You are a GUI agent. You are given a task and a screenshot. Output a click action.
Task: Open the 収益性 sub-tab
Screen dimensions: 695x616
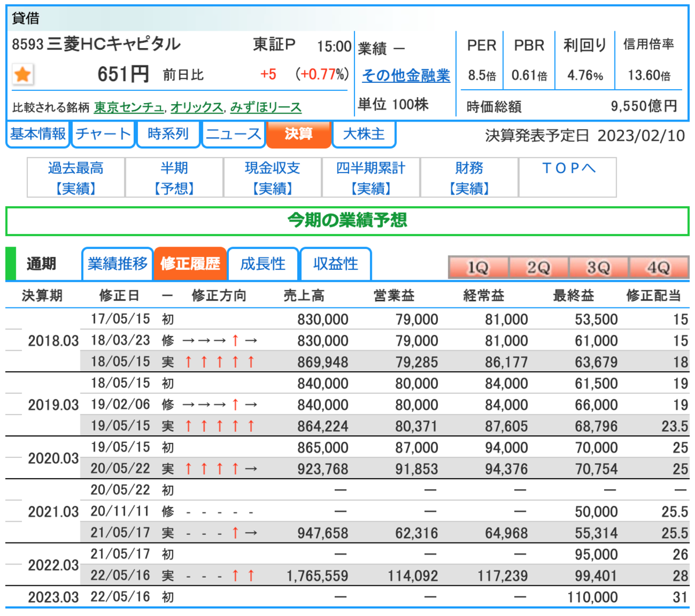[x=335, y=264]
